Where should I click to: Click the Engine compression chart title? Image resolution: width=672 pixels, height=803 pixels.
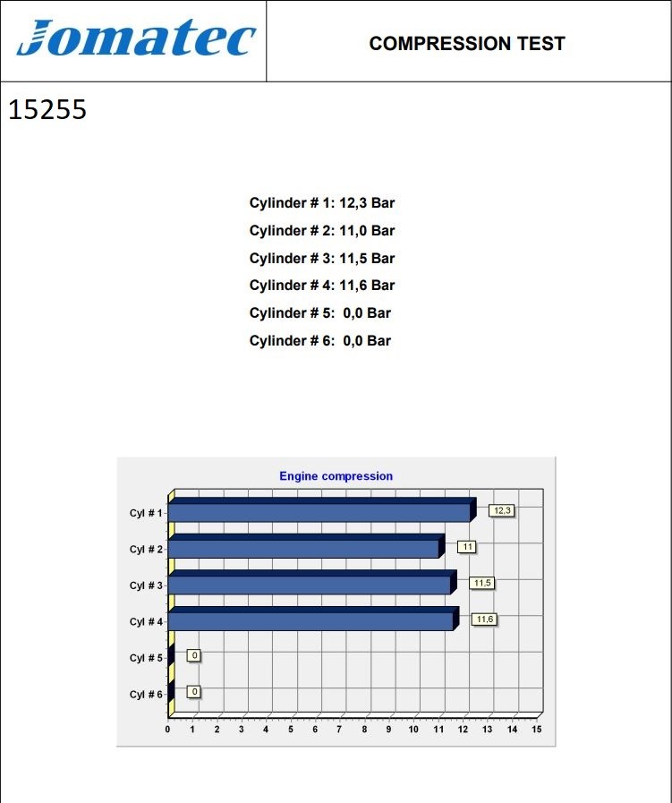pyautogui.click(x=336, y=476)
